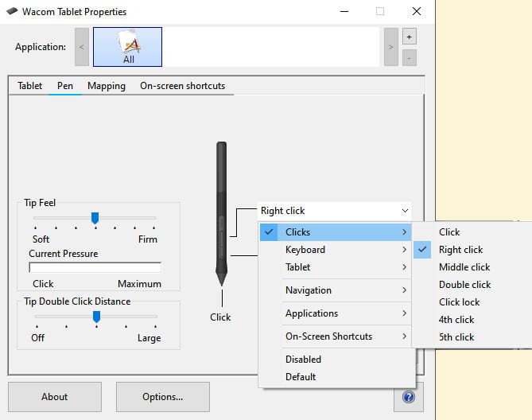Select the All applications icon
532x420 pixels.
tap(127, 47)
